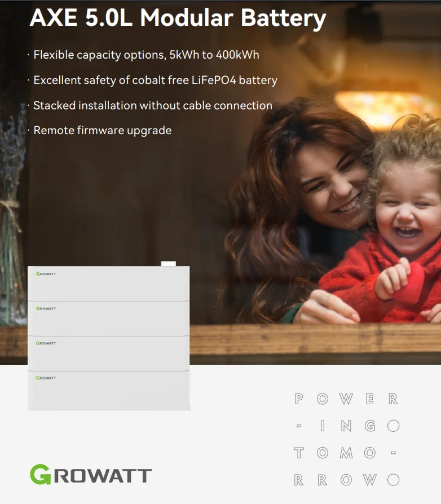This screenshot has height=504, width=441.
Task: Click the stacked installation without cable connection text
Action: coord(153,105)
